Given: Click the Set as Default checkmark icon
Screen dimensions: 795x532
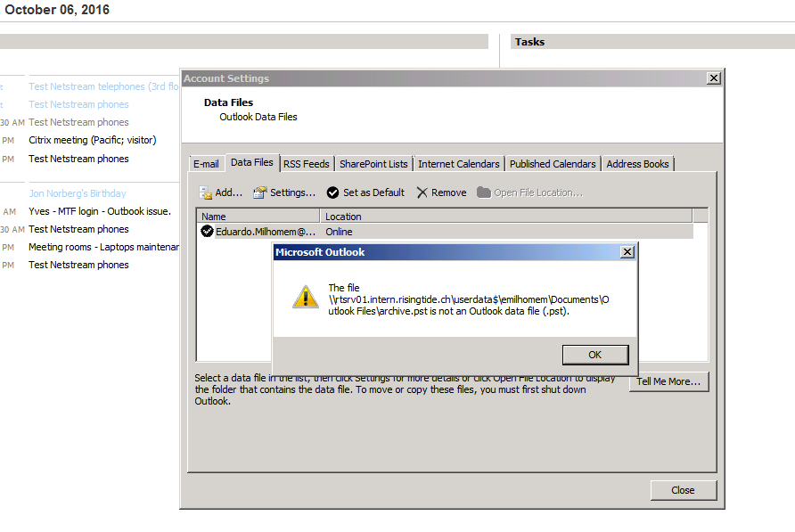Looking at the screenshot, I should click(x=333, y=192).
